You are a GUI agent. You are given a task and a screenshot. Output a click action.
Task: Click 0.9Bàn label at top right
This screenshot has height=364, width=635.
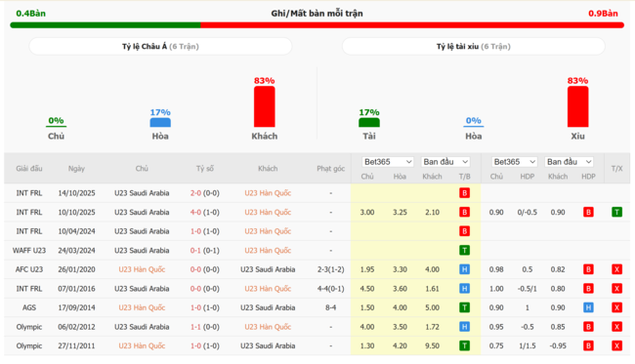tap(603, 14)
